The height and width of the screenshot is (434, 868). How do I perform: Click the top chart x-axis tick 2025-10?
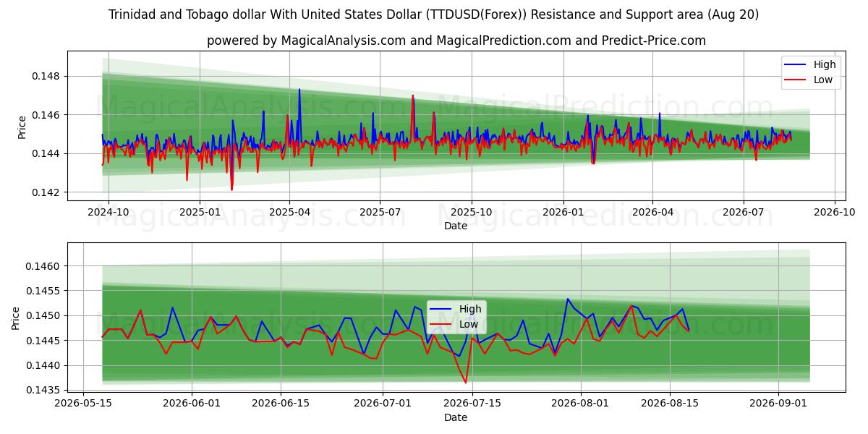coord(472,212)
